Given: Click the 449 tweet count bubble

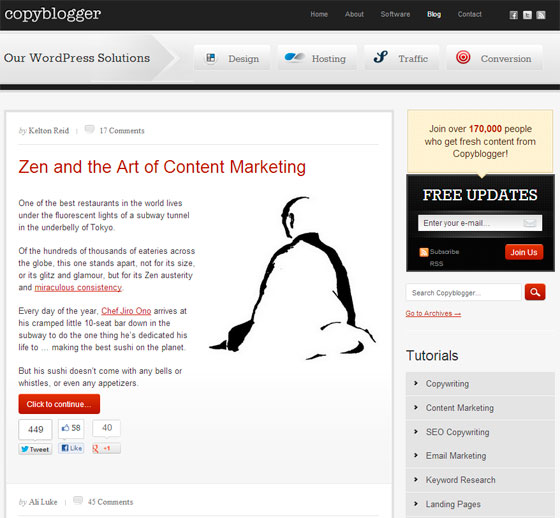Looking at the screenshot, I should coord(35,429).
